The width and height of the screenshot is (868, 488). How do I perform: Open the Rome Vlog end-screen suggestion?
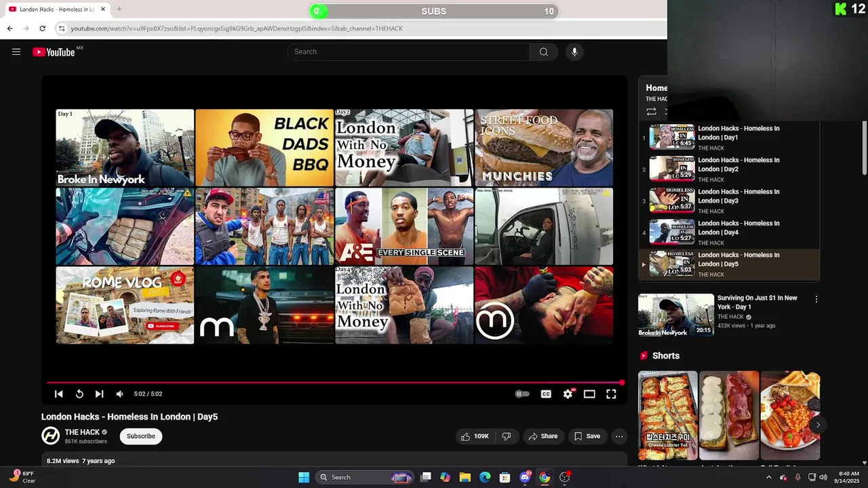click(x=125, y=305)
